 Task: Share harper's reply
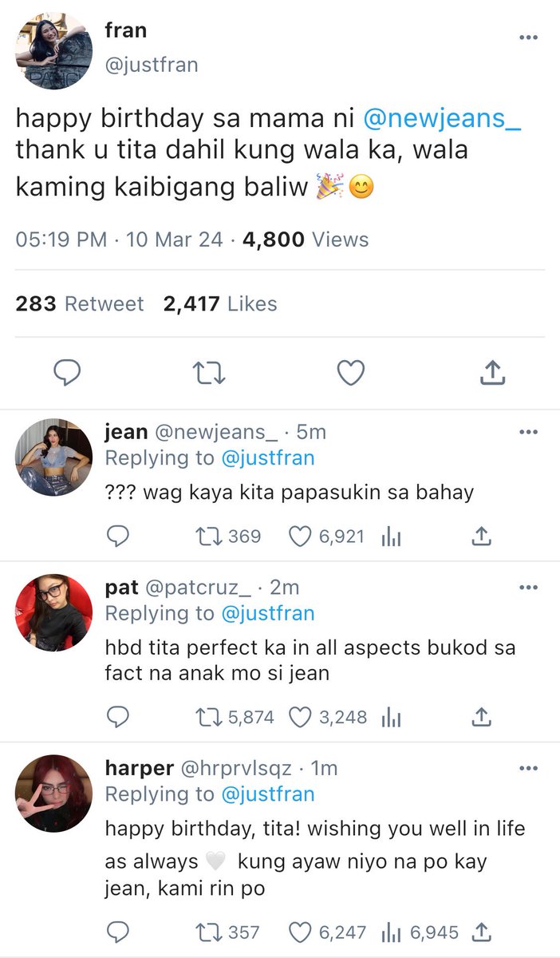pos(481,932)
